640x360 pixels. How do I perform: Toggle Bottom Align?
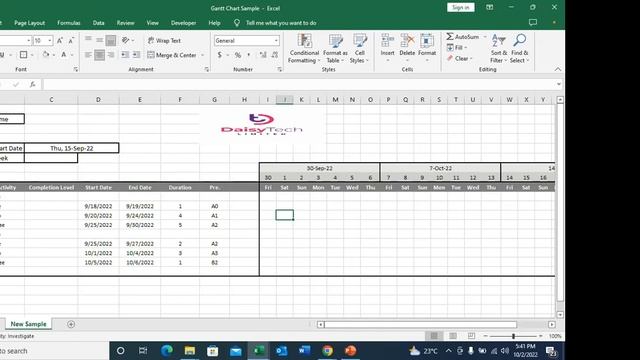click(x=111, y=40)
